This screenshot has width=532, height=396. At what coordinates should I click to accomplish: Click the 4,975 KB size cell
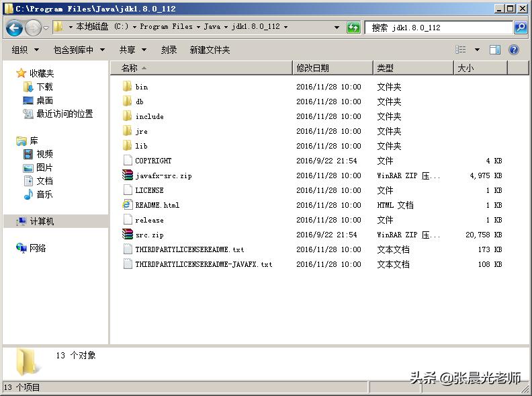(x=486, y=175)
